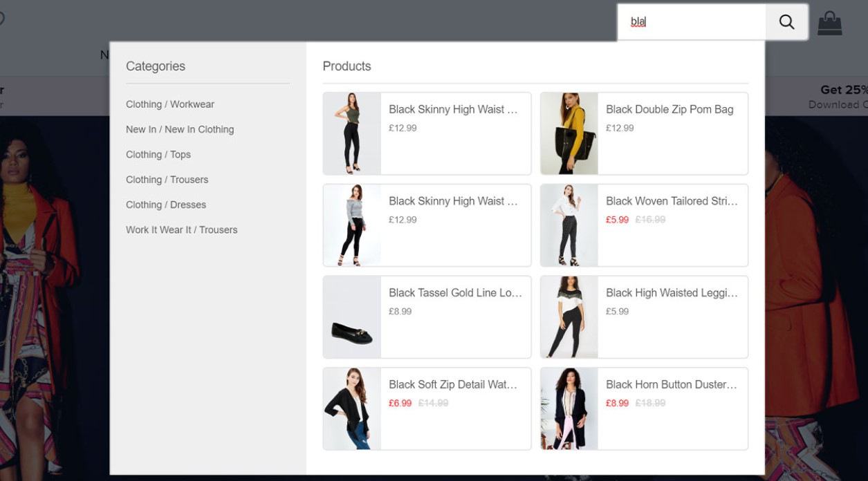Select the Clothing / Workwear category
The height and width of the screenshot is (481, 868).
[170, 104]
